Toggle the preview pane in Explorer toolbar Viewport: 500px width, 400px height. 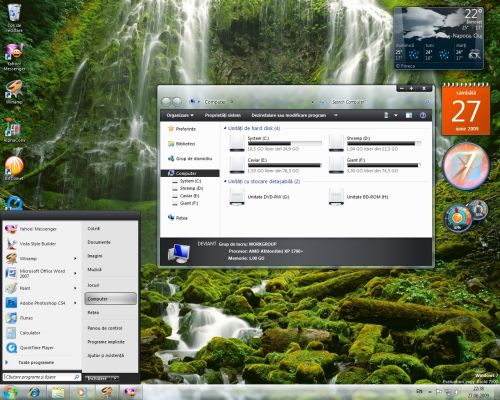point(409,115)
